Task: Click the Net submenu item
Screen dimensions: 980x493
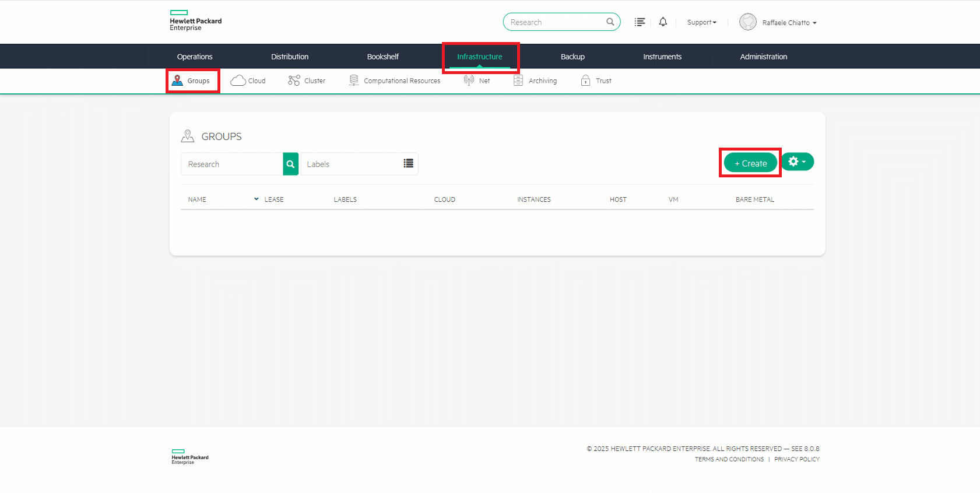Action: click(477, 81)
